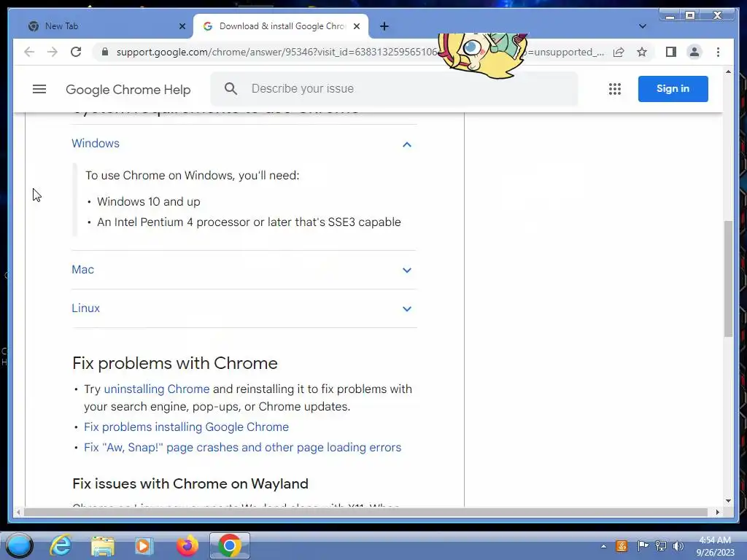Click the Sign in button

click(x=673, y=88)
